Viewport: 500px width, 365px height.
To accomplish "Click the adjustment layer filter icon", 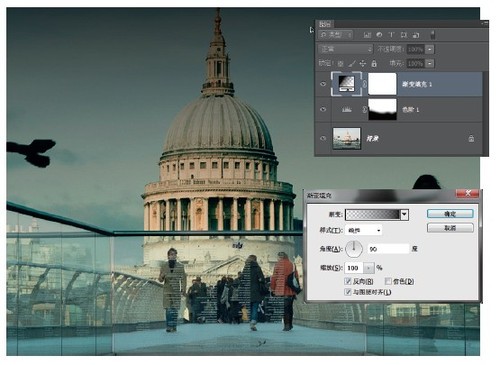I will (379, 35).
